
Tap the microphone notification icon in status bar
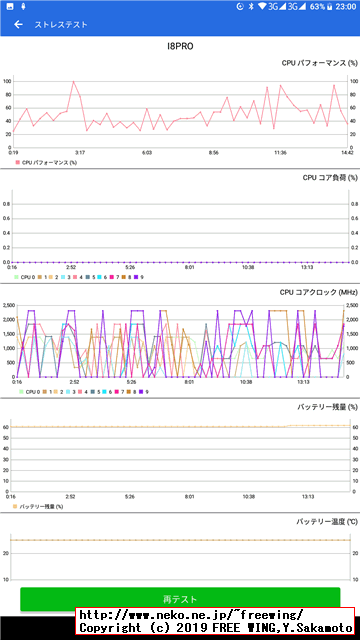pyautogui.click(x=24, y=7)
